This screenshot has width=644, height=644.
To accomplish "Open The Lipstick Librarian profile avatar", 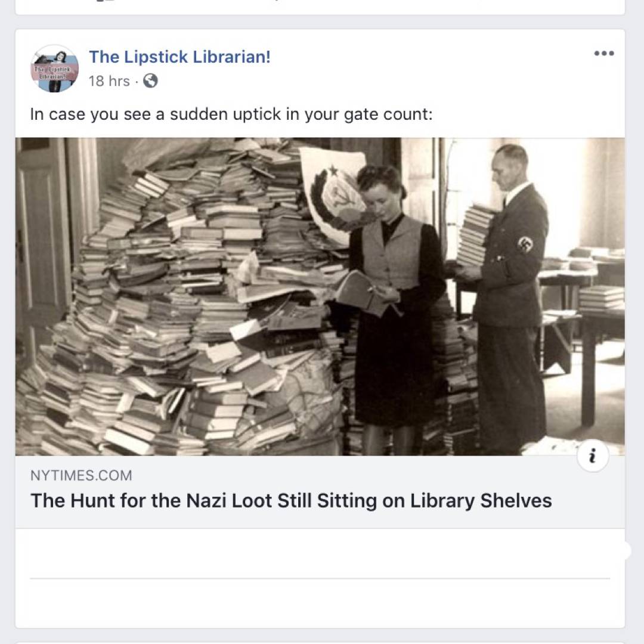I will point(54,69).
